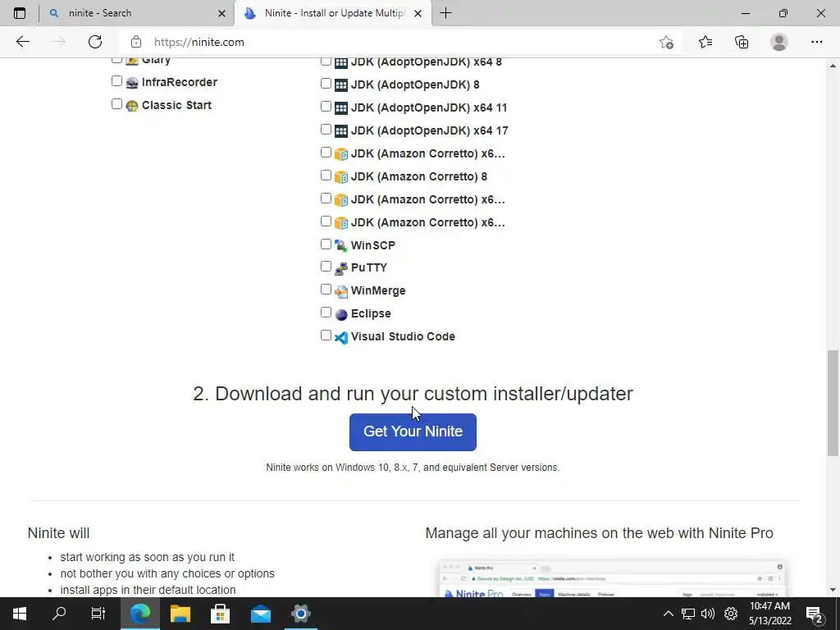Open File Explorer from taskbar
The height and width of the screenshot is (630, 840).
(180, 614)
